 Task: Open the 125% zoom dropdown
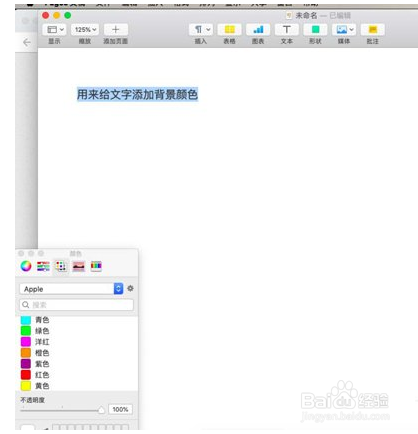(85, 30)
